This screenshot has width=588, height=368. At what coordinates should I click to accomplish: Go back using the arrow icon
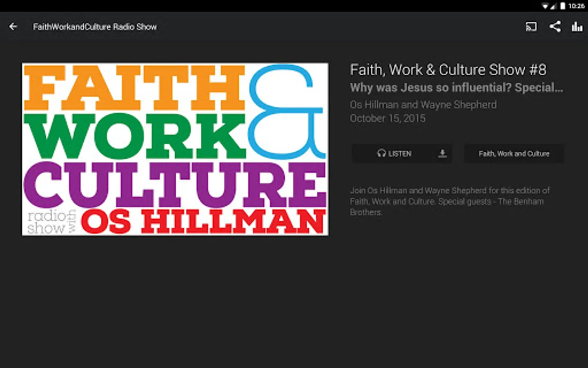pos(13,27)
